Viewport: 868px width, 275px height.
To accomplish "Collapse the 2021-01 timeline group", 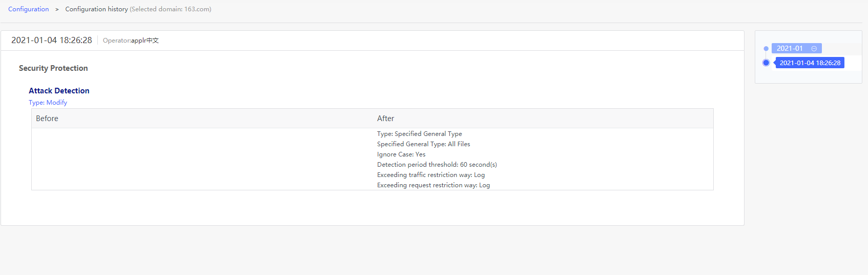I will [x=814, y=49].
